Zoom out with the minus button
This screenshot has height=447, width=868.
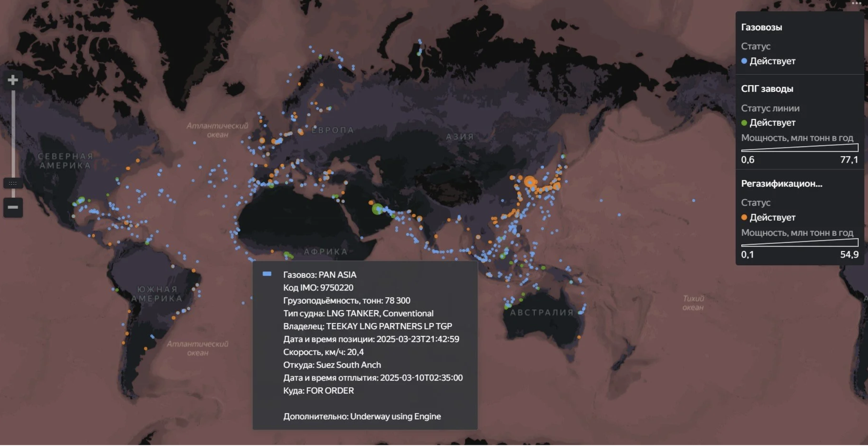tap(13, 208)
